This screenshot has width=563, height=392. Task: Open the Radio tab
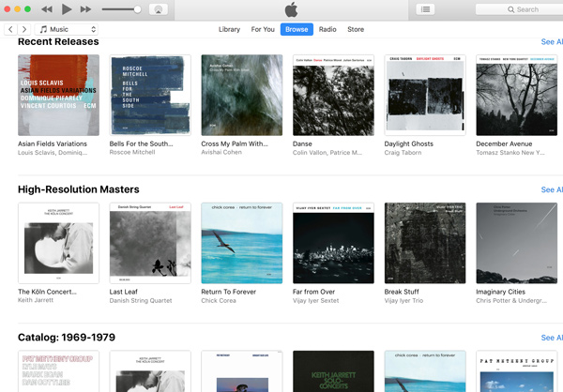click(x=327, y=29)
